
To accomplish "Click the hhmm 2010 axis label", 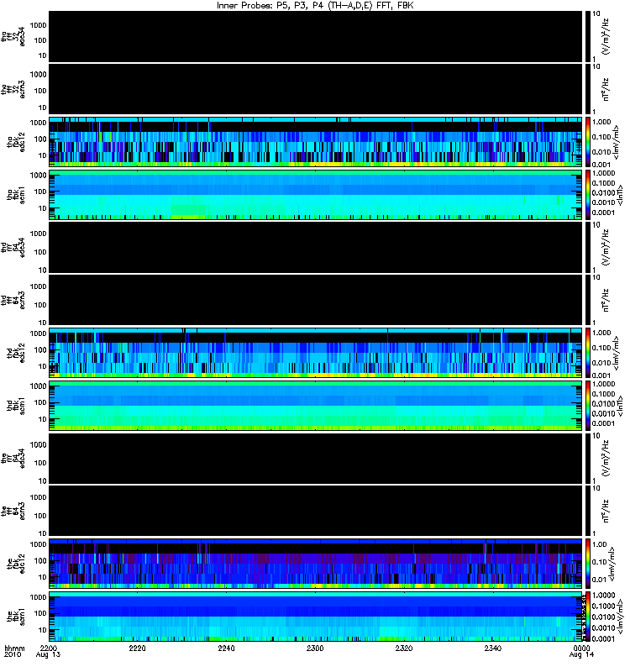I will click(14, 652).
